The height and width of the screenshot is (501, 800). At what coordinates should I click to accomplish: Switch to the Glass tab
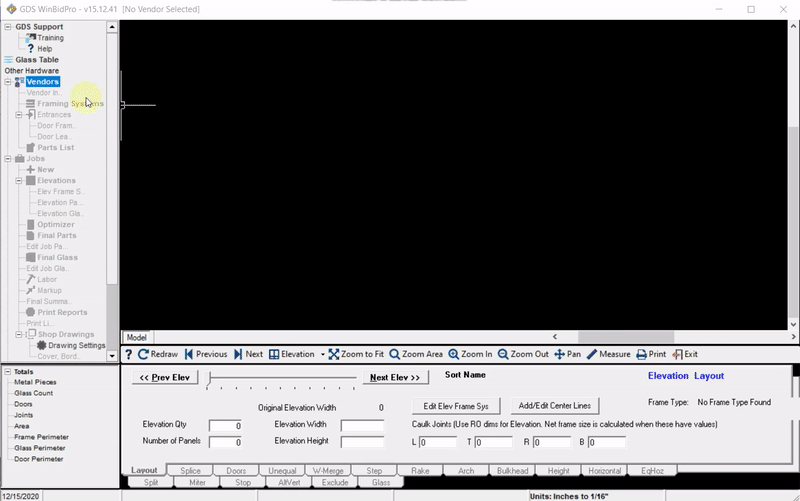coord(381,482)
